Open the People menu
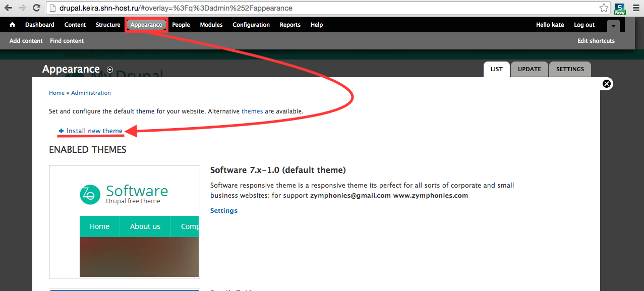644x291 pixels. pos(181,25)
